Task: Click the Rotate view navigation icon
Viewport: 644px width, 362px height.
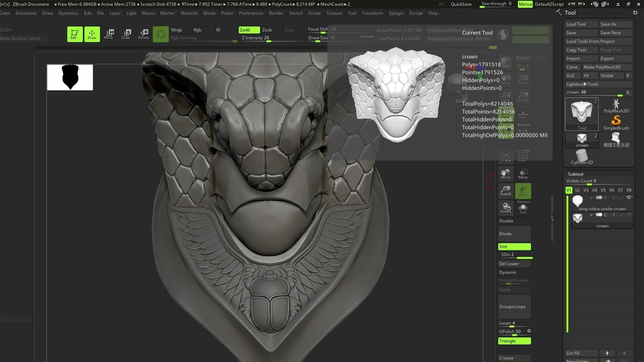Action: click(506, 207)
